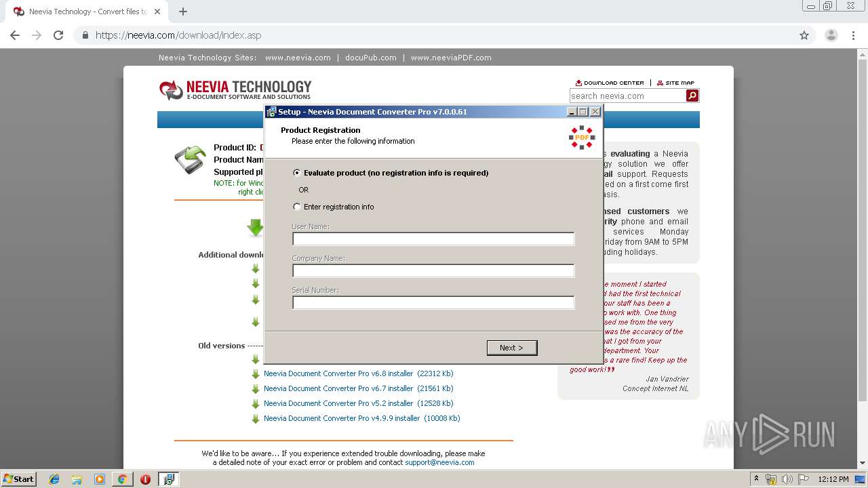Viewport: 868px width, 488px height.
Task: Download Document Converter Pro v6.7 installer
Action: [358, 388]
